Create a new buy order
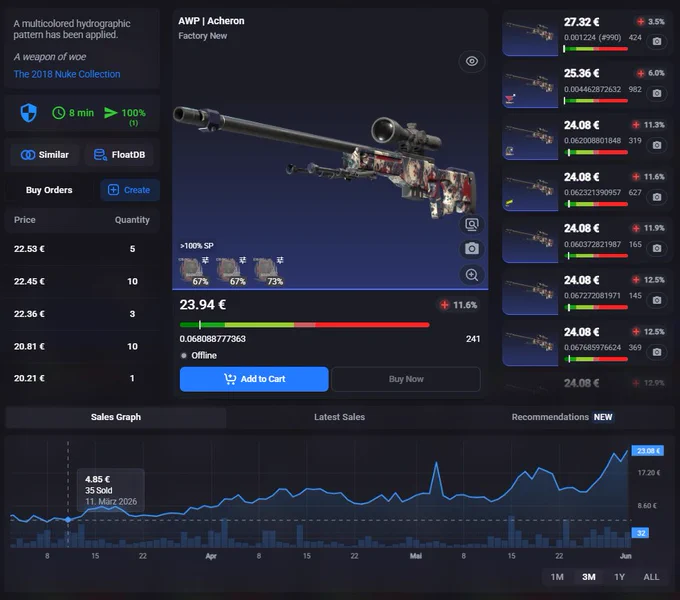 130,190
